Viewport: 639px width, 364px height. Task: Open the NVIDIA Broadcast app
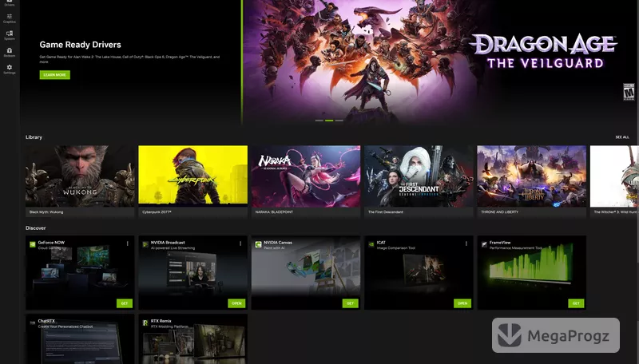click(x=236, y=303)
